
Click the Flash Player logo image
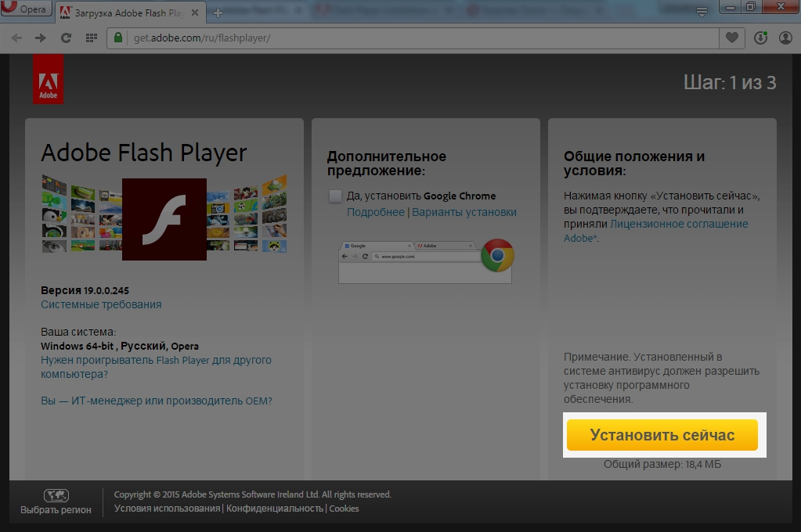coord(164,219)
